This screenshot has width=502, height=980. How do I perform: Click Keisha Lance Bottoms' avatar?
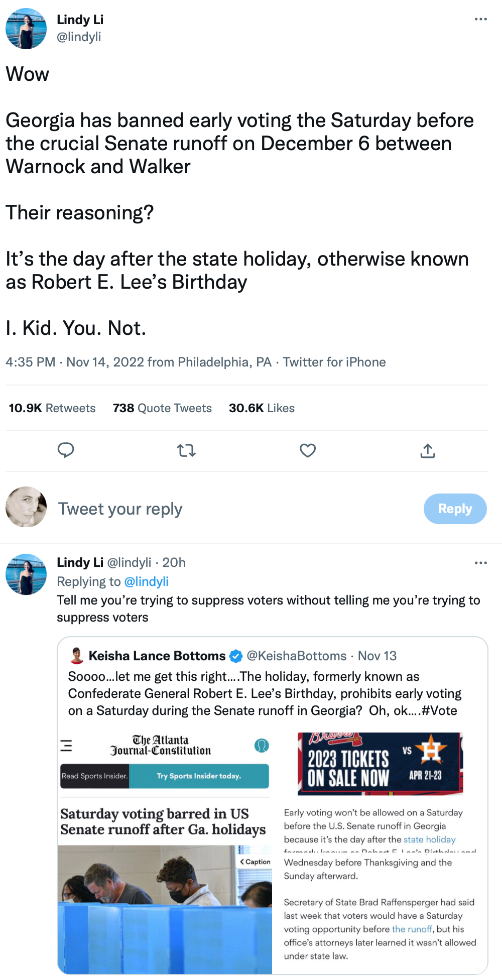point(76,655)
